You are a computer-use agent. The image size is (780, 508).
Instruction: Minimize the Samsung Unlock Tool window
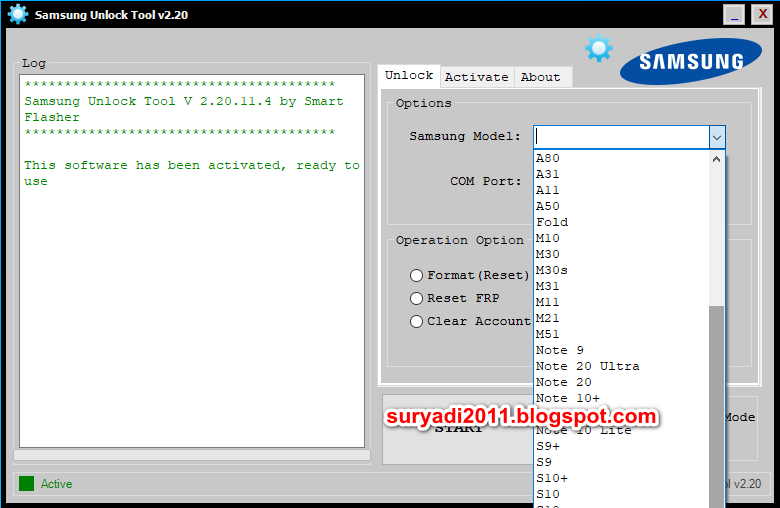734,14
